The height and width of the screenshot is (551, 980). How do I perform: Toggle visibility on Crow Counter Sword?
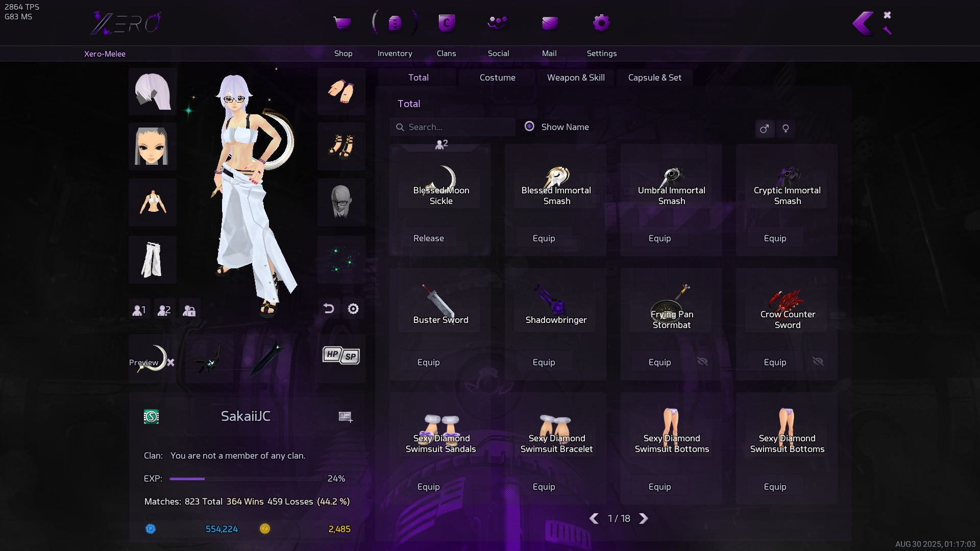[x=818, y=362]
